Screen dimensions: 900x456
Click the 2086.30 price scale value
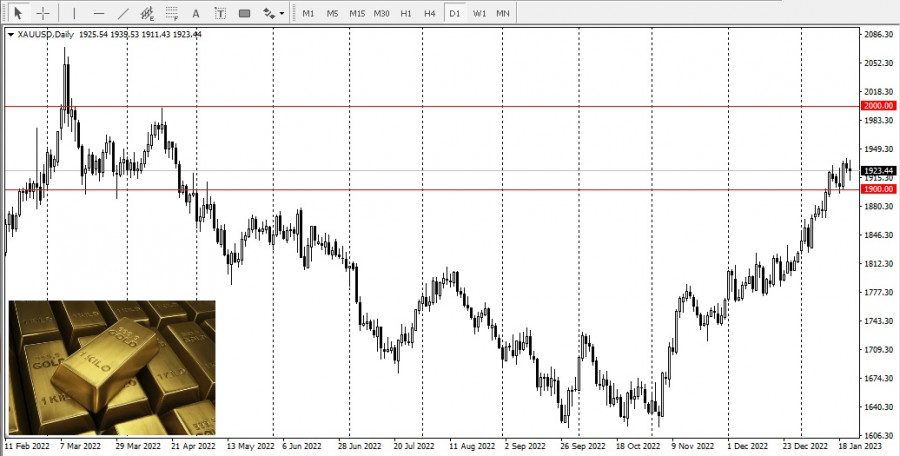pyautogui.click(x=878, y=34)
